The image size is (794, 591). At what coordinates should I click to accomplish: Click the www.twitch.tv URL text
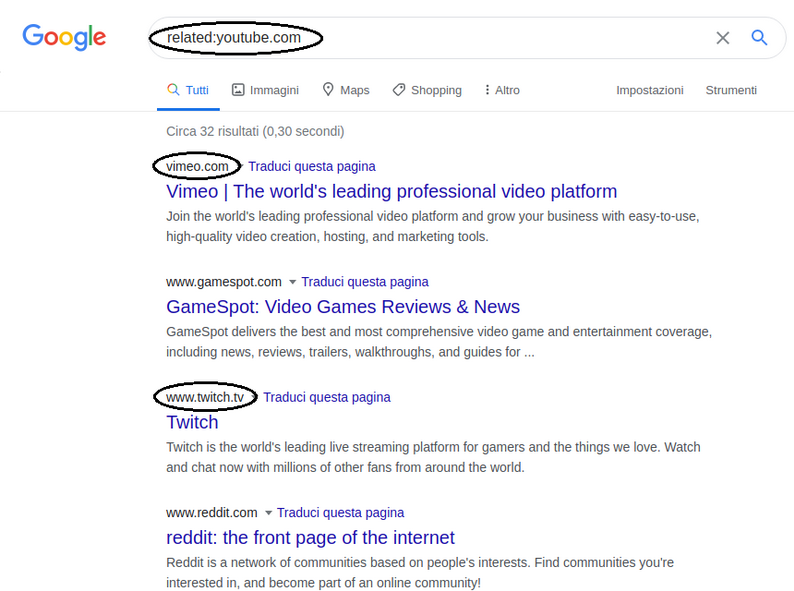205,398
